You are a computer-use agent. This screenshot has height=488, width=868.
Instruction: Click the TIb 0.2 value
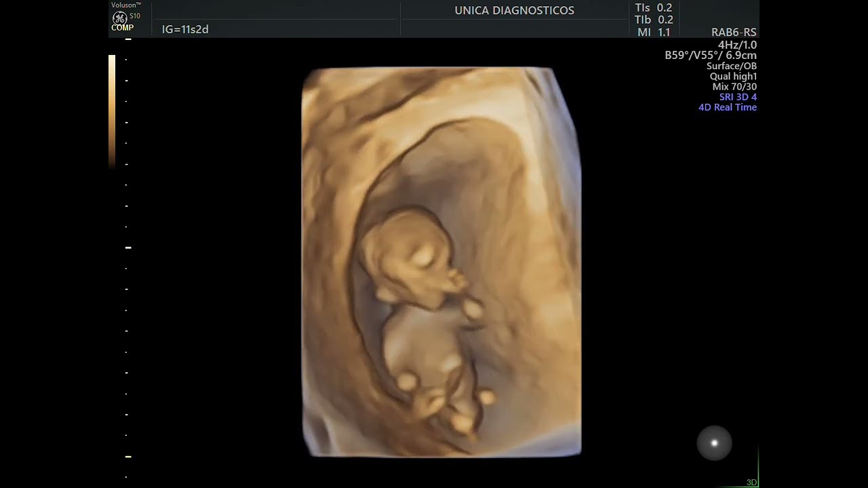[654, 20]
